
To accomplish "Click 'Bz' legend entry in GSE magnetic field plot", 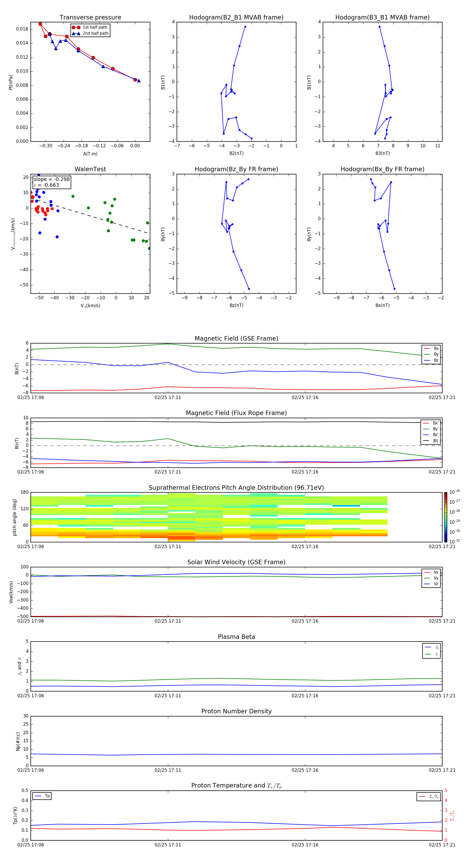I will pos(431,361).
